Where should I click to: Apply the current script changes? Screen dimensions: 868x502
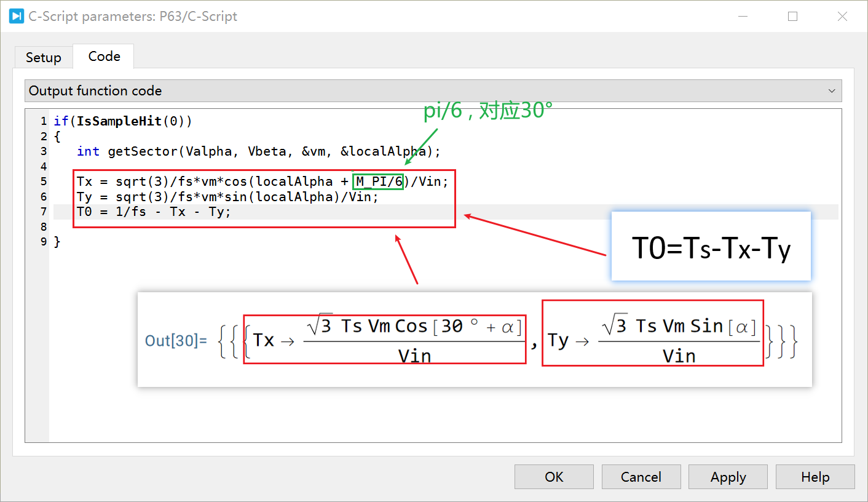tap(728, 477)
